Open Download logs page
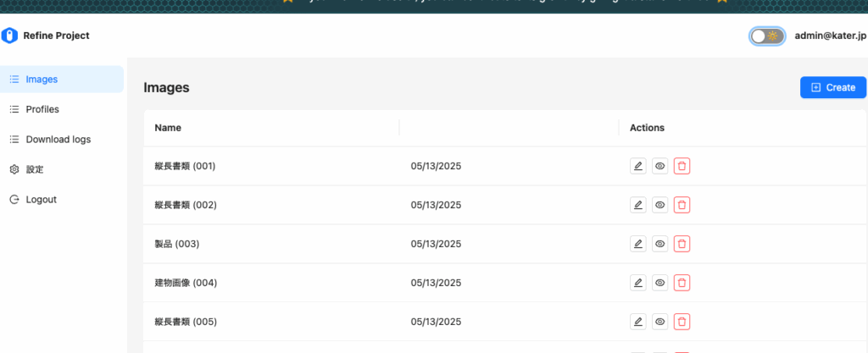This screenshot has height=353, width=868. [61, 139]
